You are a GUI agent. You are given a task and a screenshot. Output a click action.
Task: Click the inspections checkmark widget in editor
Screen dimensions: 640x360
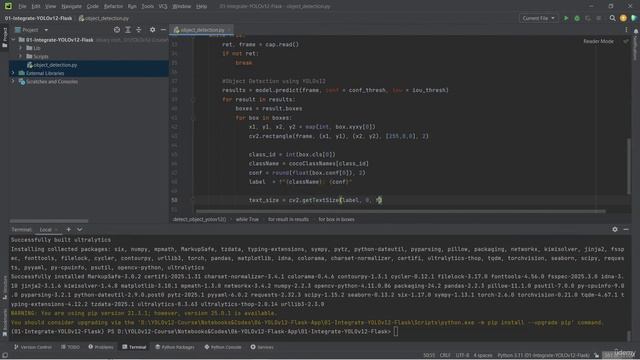coord(626,41)
